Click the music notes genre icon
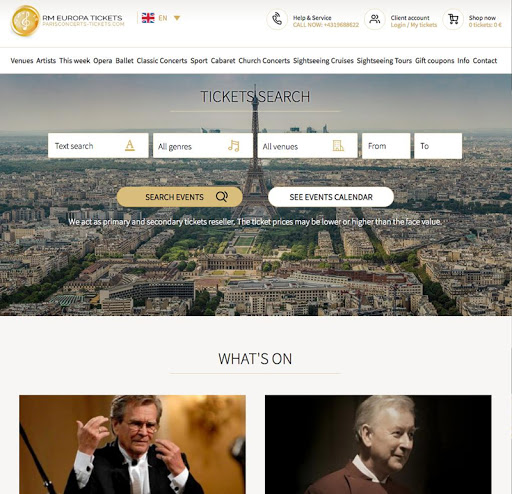This screenshot has height=494, width=512. pyautogui.click(x=234, y=146)
